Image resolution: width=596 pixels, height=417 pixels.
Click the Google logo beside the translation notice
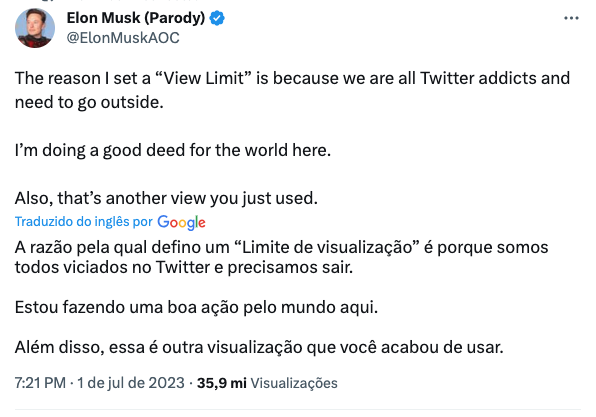[181, 222]
